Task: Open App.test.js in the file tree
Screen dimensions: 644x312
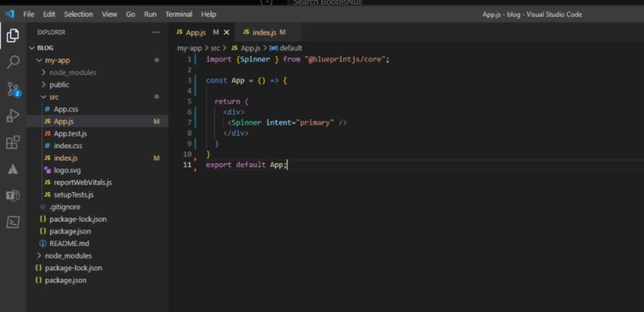Action: 70,134
